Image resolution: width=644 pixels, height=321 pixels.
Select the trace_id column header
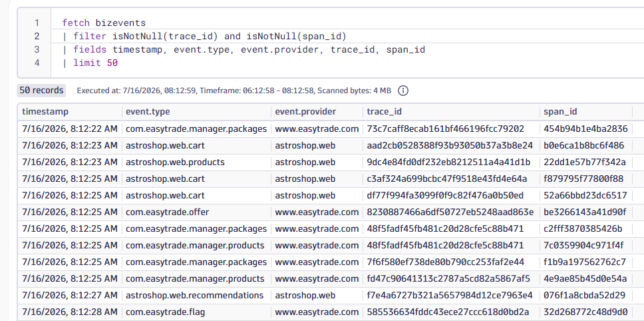tap(385, 112)
